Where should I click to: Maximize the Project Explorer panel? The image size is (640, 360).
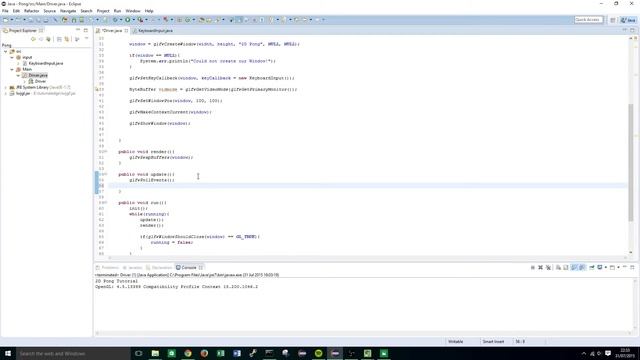[x=86, y=30]
